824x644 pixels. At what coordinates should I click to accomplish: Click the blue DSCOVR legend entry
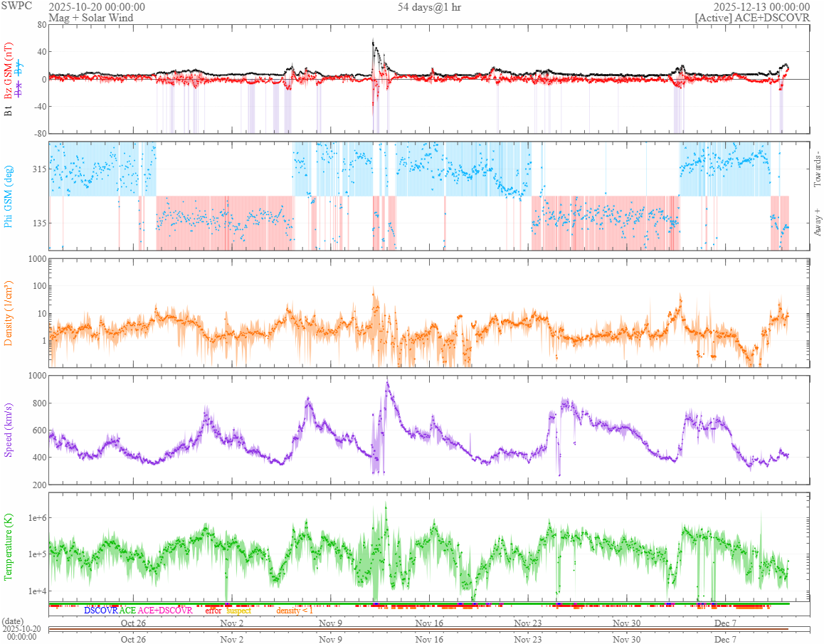point(101,611)
